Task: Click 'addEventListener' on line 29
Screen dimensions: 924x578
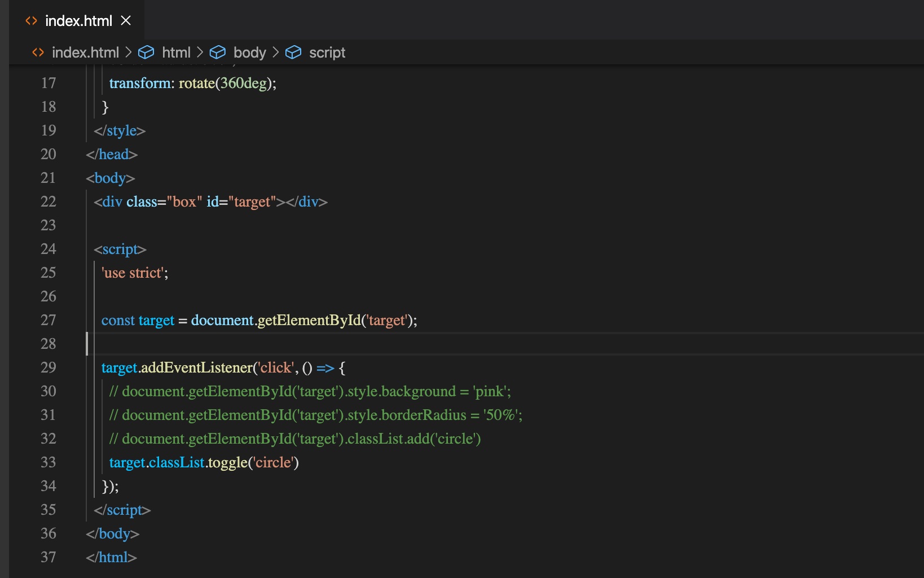Action: tap(197, 367)
